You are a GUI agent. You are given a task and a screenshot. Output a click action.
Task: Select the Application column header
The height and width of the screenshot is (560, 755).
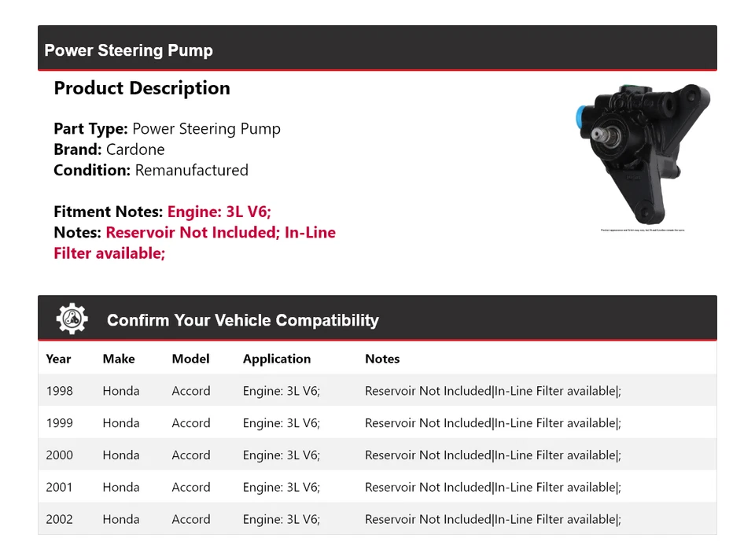[277, 359]
